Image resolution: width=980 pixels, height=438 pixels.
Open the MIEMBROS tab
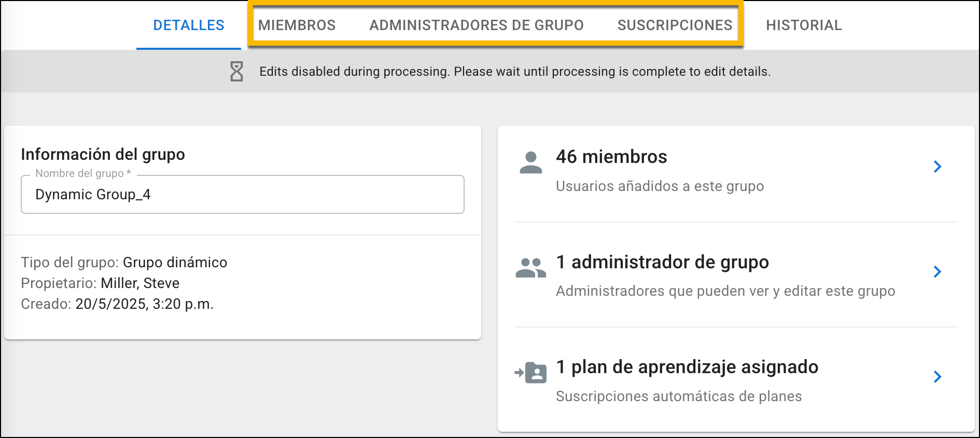(x=297, y=25)
